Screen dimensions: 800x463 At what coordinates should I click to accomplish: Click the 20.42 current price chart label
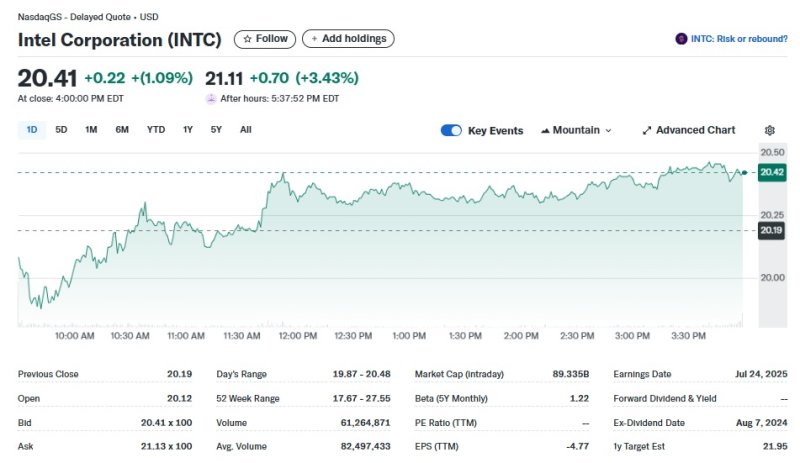[x=771, y=172]
